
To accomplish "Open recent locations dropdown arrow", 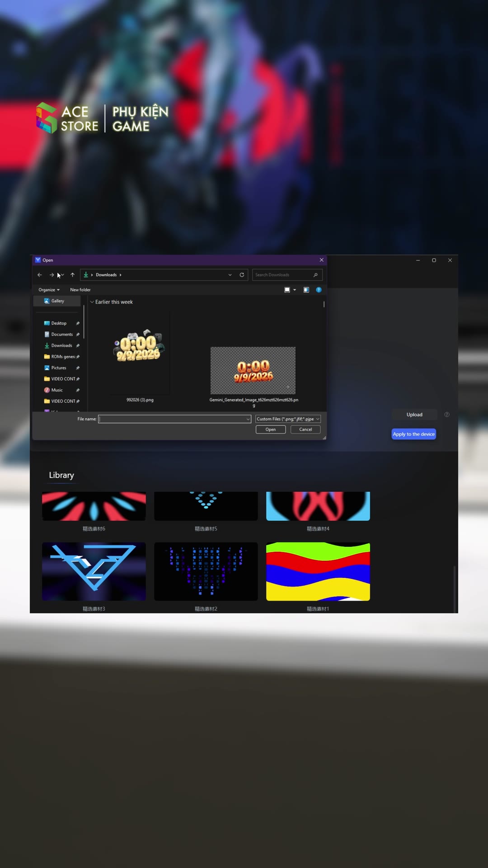I will click(62, 275).
